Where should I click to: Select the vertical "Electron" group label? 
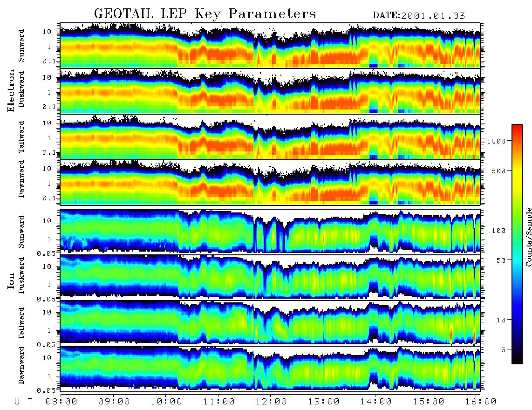11,90
